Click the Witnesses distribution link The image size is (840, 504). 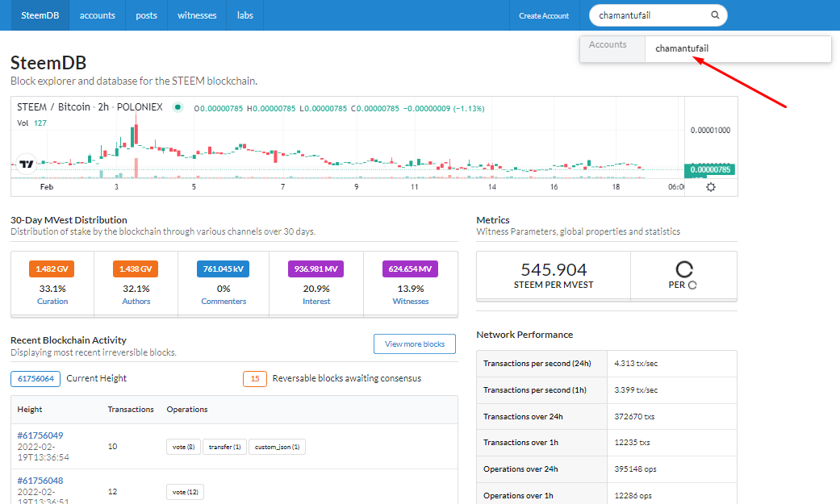(411, 301)
